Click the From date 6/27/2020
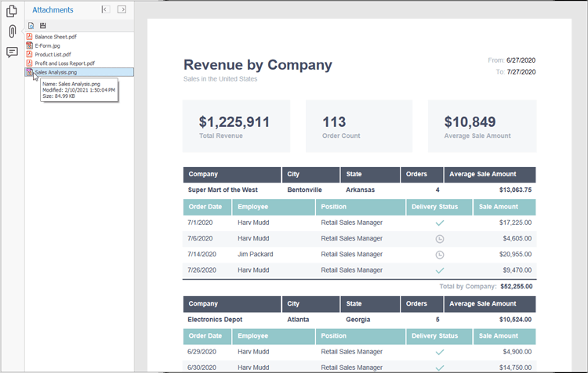Image resolution: width=588 pixels, height=373 pixels. (522, 60)
